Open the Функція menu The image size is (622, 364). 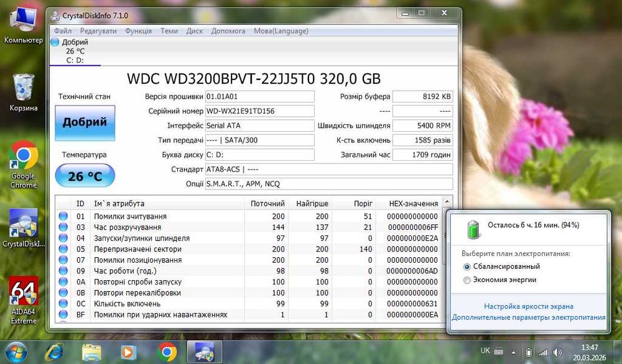coord(138,31)
